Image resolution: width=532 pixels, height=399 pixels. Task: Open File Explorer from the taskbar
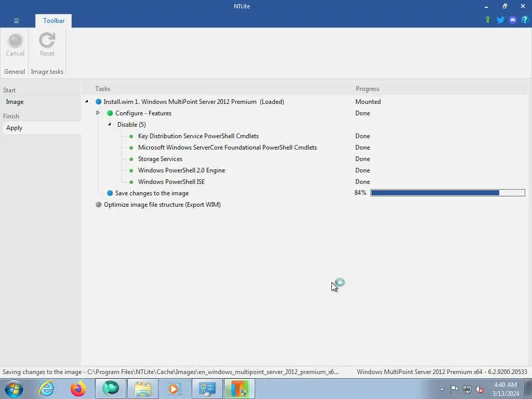point(143,389)
